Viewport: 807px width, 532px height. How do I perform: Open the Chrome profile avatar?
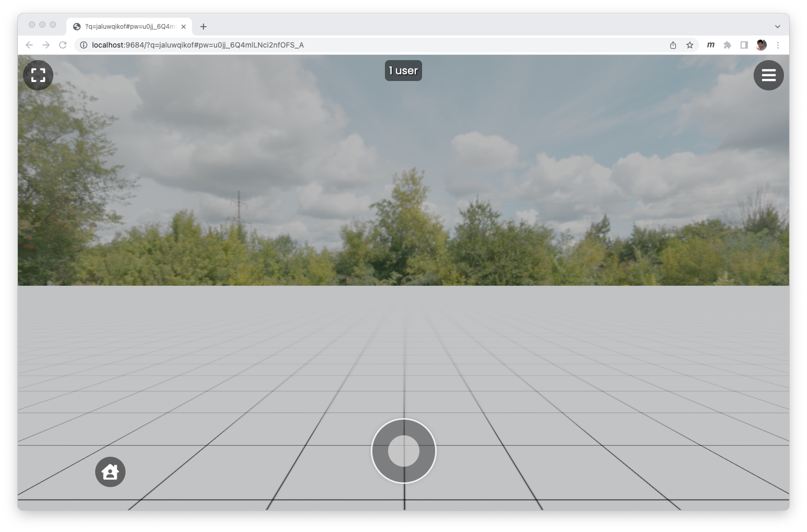click(761, 45)
